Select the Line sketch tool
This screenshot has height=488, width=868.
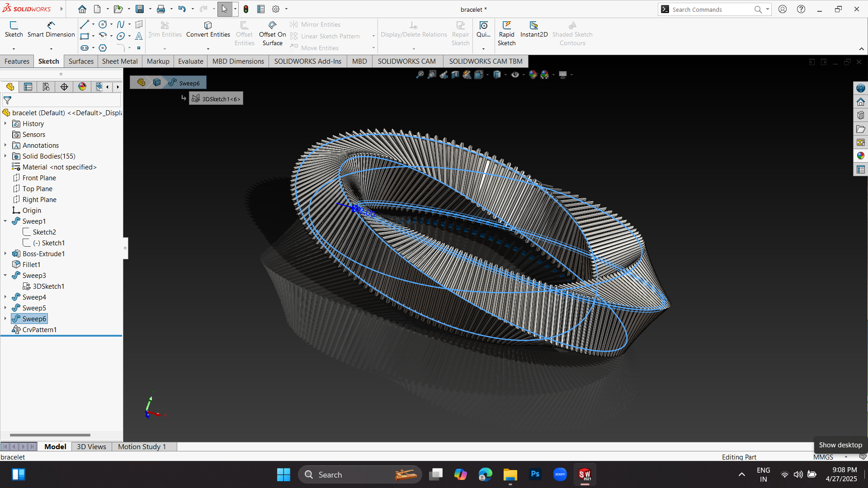pos(85,24)
